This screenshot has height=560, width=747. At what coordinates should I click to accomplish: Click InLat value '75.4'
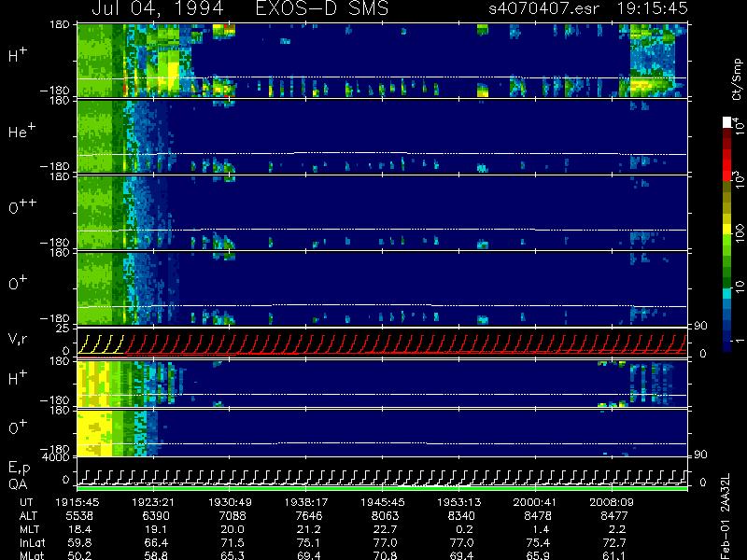click(x=541, y=542)
